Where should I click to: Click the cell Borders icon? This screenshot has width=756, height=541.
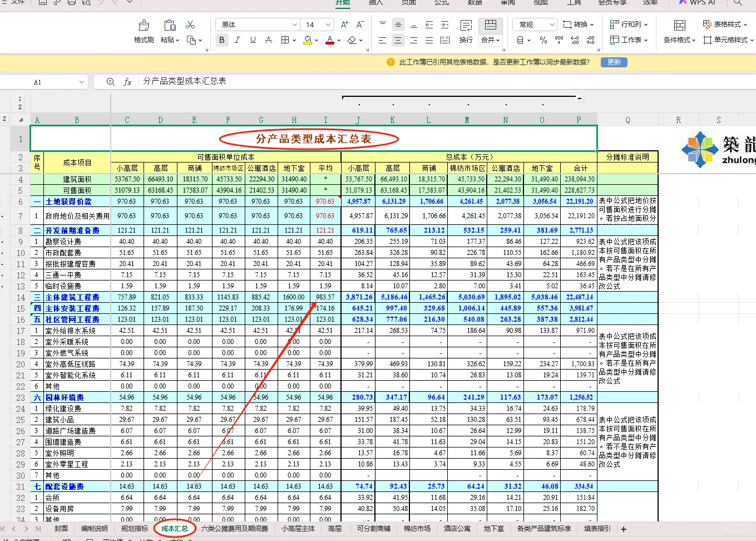pyautogui.click(x=285, y=40)
